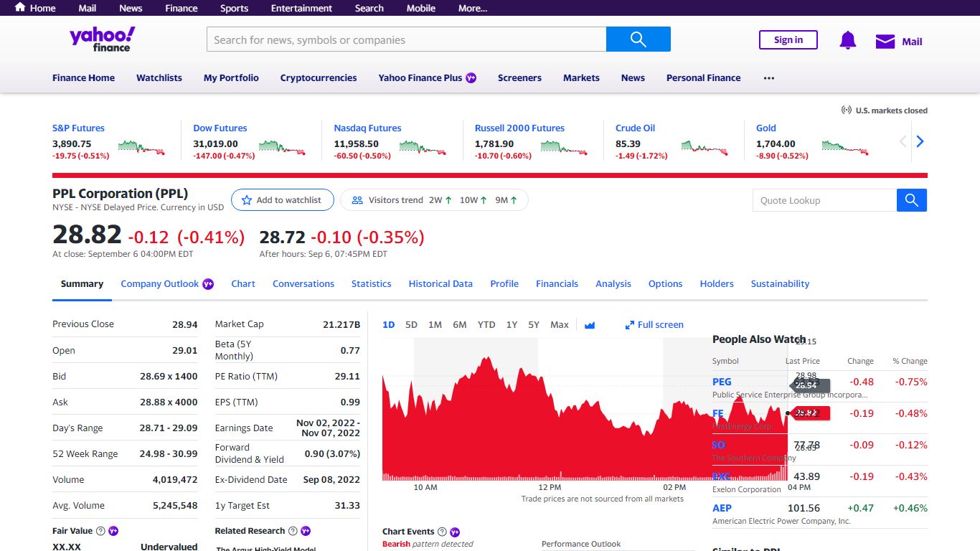Screen dimensions: 980x551
Task: Open the three-dot more navigation menu
Action: click(769, 77)
